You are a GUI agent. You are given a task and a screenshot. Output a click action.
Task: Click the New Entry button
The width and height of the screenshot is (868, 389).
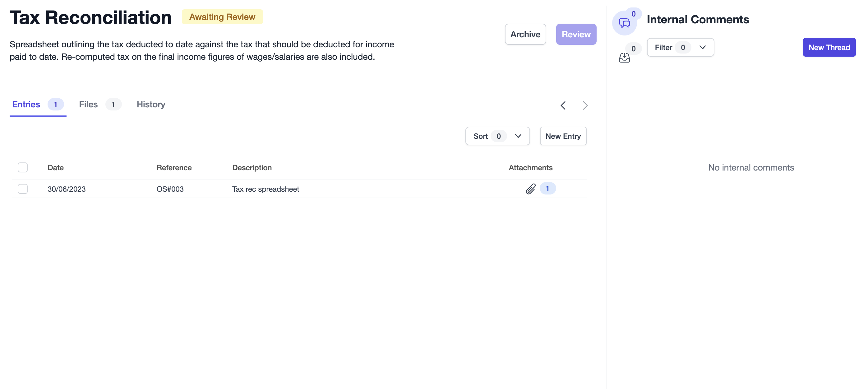[x=563, y=136]
